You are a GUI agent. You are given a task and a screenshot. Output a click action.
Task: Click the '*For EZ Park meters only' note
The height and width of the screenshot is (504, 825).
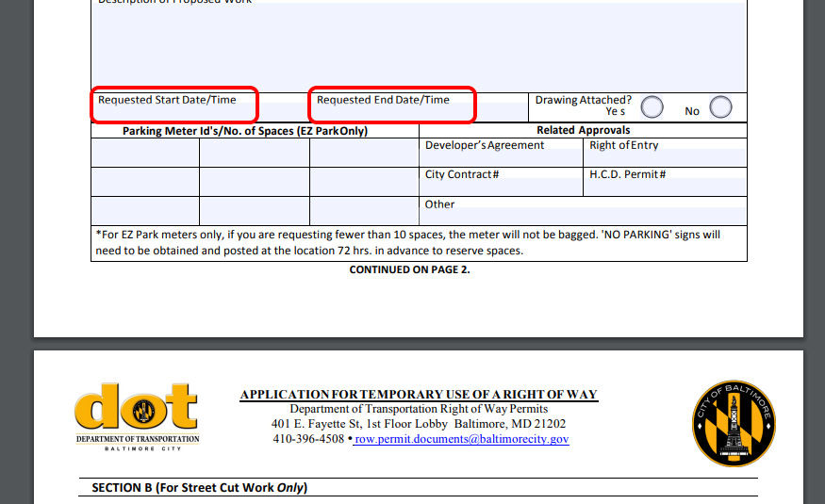407,242
